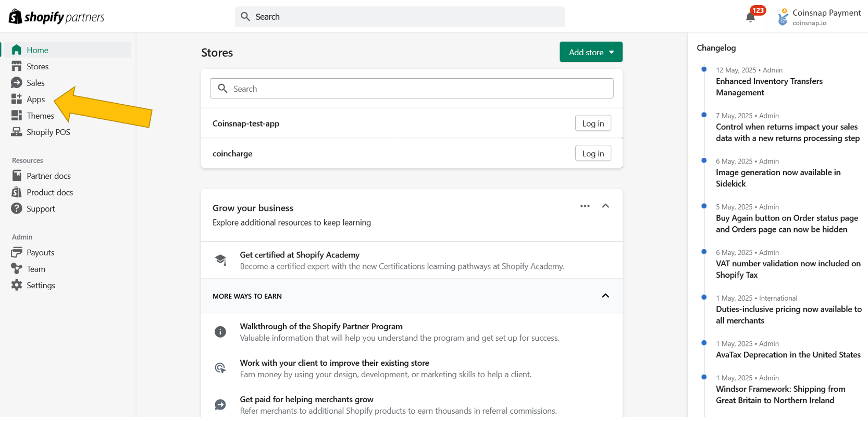Click the arrow icon beside Get paid

[x=220, y=405]
